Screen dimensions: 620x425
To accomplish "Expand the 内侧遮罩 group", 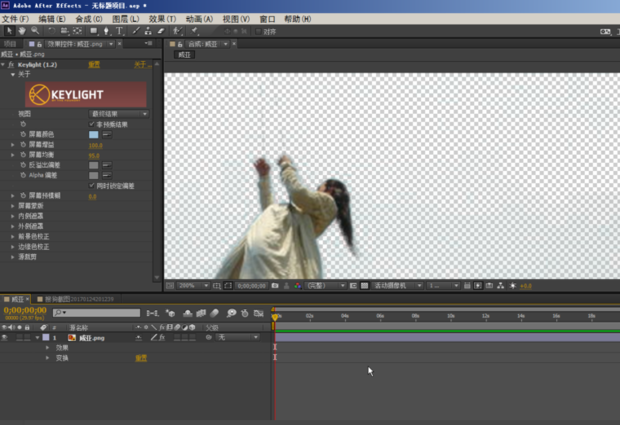I will click(x=13, y=216).
